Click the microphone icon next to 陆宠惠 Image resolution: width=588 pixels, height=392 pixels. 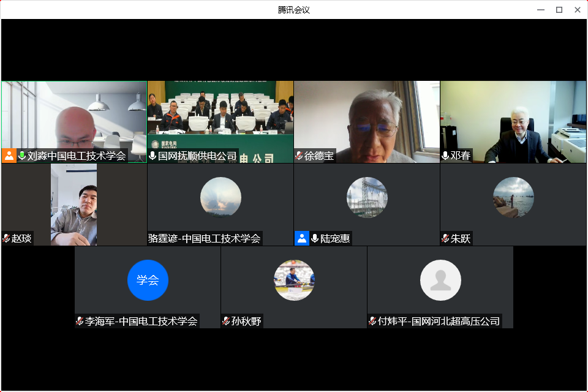315,238
